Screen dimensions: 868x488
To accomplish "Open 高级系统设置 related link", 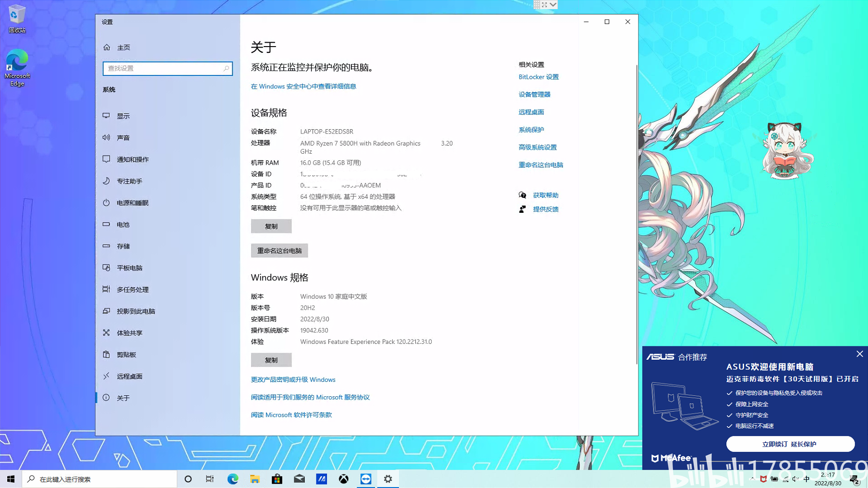I will click(x=538, y=147).
